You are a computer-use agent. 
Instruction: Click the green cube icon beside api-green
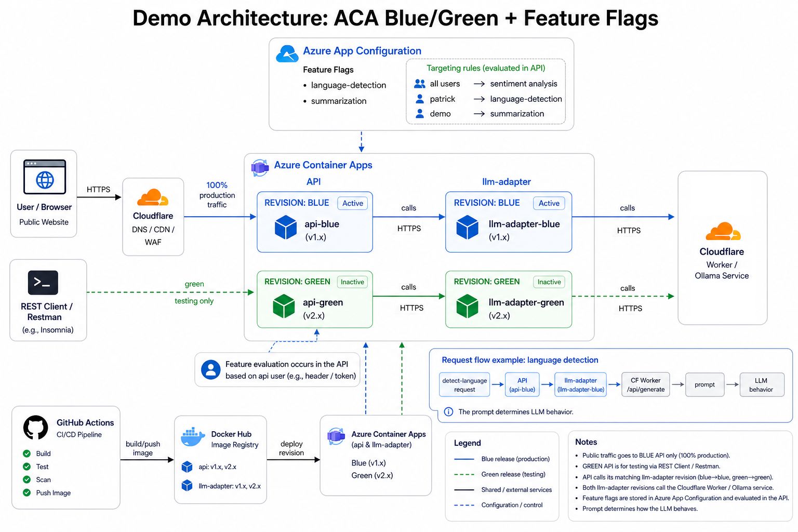[284, 306]
